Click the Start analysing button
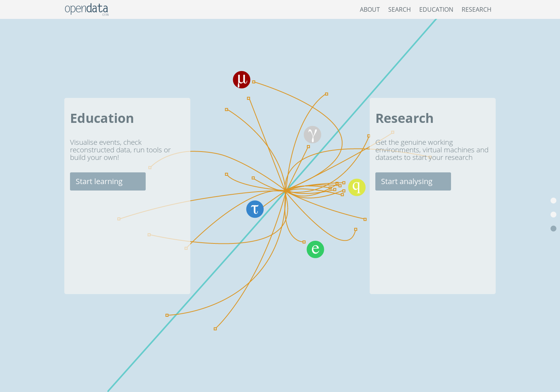The width and height of the screenshot is (560, 392). (x=413, y=181)
